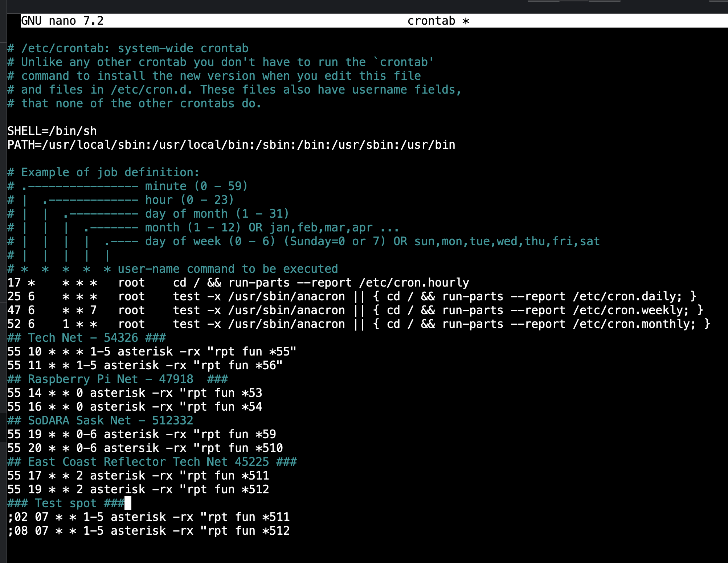728x563 pixels.
Task: Click the 'day of week (0 - 6)' line
Action: pos(304,241)
